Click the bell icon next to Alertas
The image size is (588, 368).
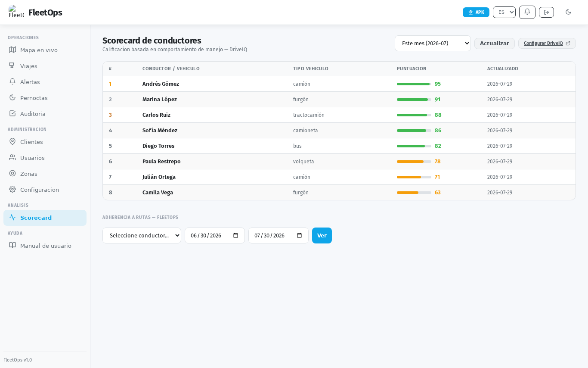pyautogui.click(x=12, y=81)
